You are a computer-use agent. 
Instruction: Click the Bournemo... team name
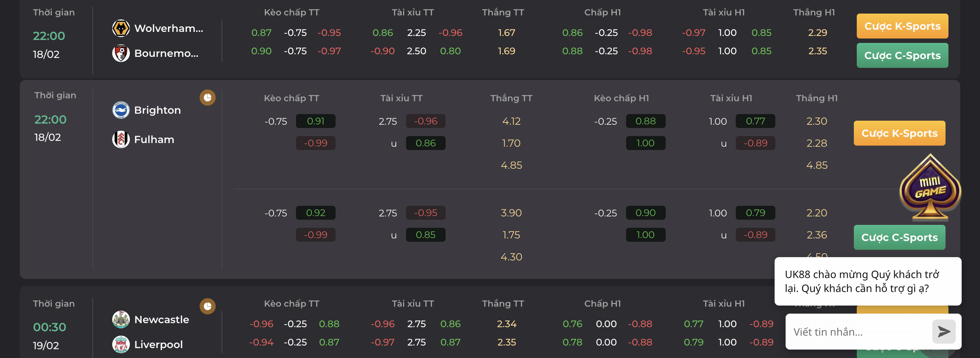[x=166, y=53]
